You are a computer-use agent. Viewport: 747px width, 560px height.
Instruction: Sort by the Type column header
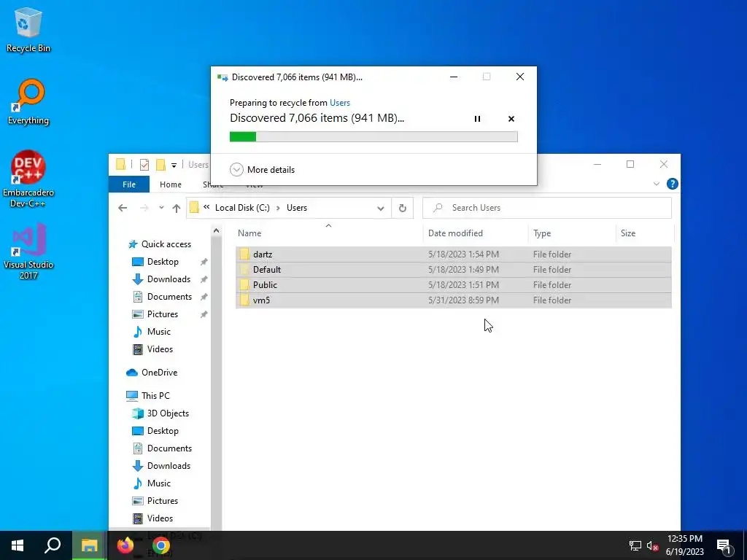pos(572,233)
